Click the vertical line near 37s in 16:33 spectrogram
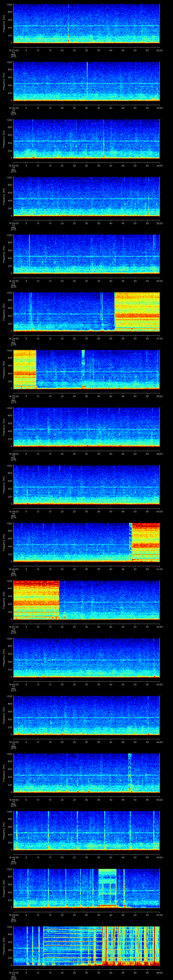The width and height of the screenshot is (173, 980). [103, 139]
